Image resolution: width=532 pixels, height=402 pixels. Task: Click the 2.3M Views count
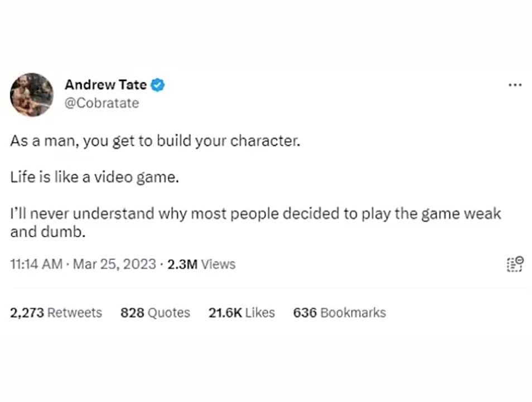pyautogui.click(x=201, y=264)
